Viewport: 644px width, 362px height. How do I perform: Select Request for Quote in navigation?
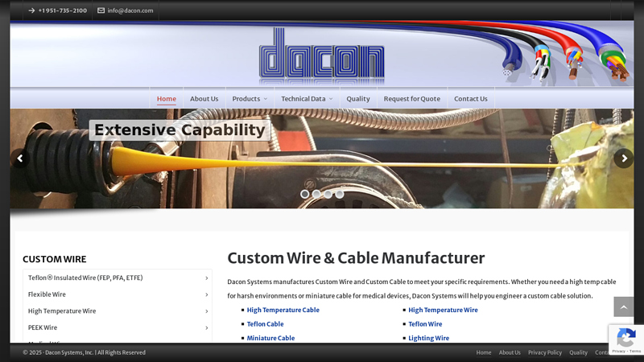coord(412,99)
